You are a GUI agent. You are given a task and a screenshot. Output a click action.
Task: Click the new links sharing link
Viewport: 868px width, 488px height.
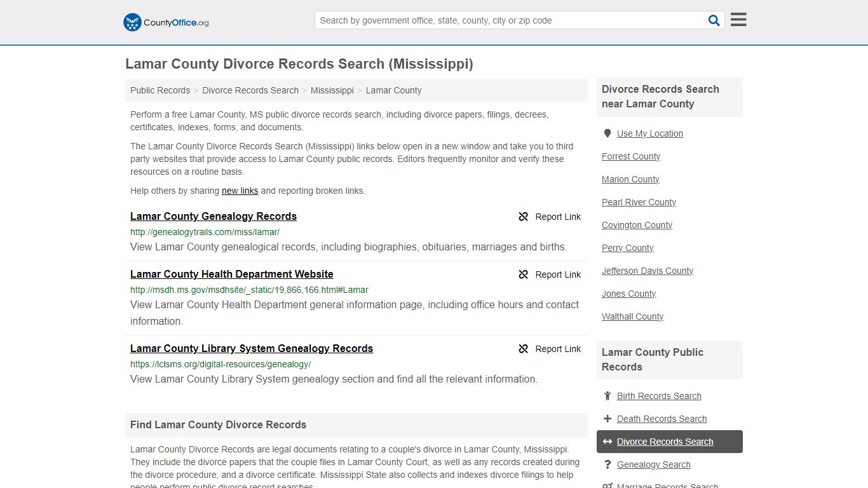coord(240,191)
